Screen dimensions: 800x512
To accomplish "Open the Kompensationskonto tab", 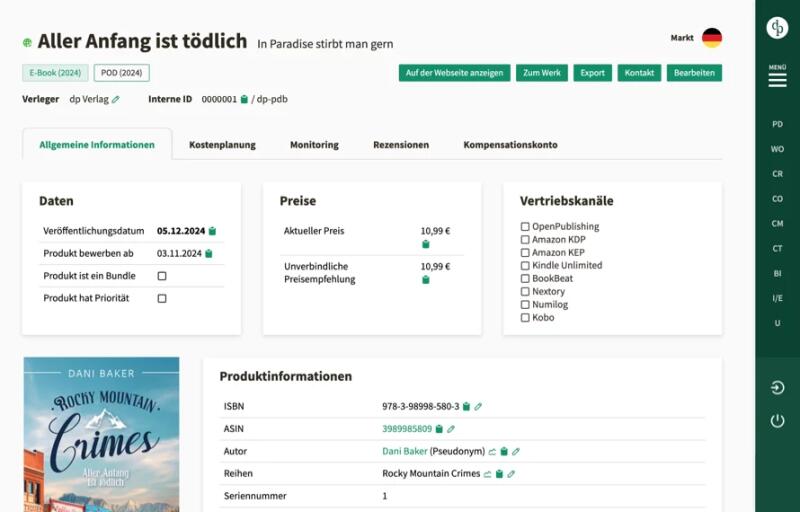I will (x=510, y=145).
